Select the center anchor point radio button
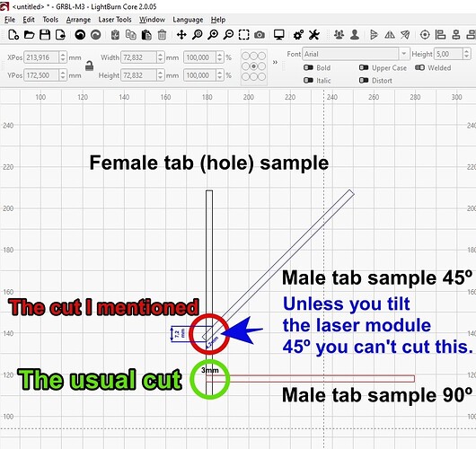Screen dimensions: 476x449 (254, 66)
